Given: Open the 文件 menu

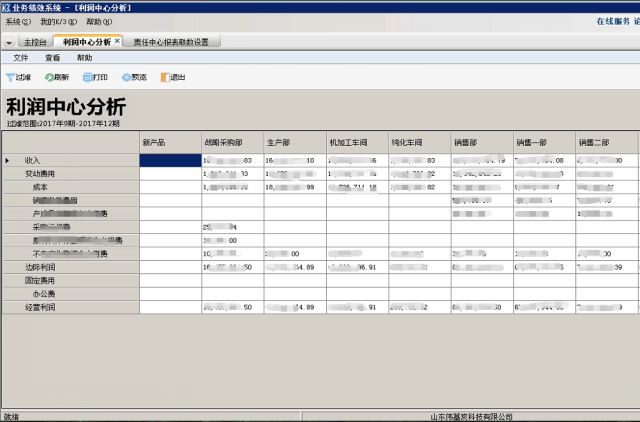Looking at the screenshot, I should pos(21,58).
